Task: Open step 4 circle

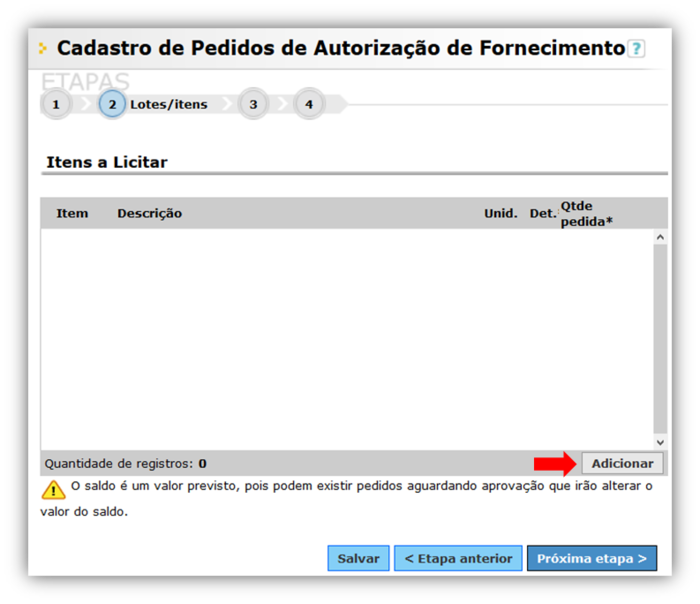Action: pyautogui.click(x=309, y=104)
